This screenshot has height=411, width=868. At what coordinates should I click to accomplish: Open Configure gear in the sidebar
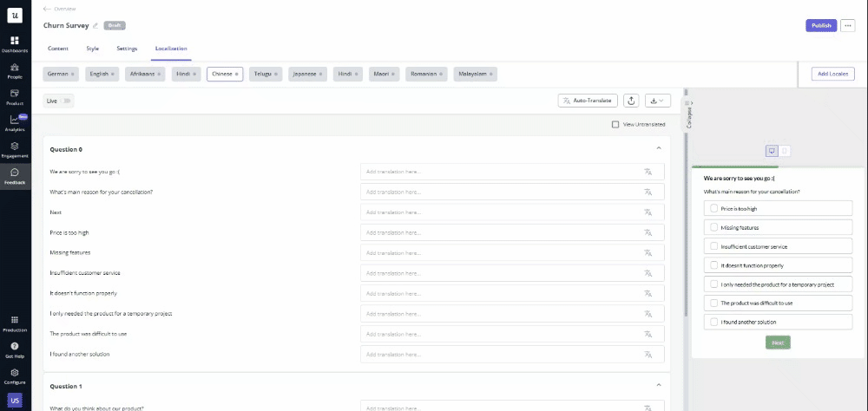(x=14, y=375)
